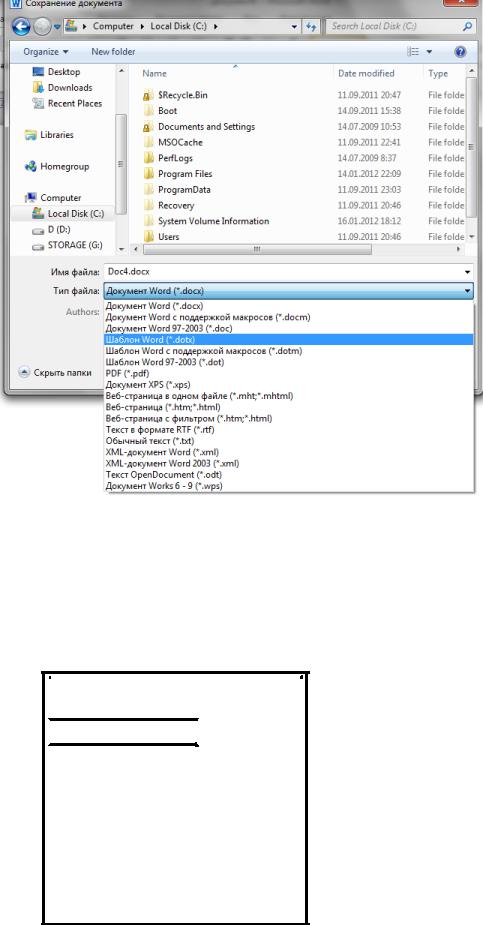The height and width of the screenshot is (925, 483).
Task: Choose Документ XPS (*.xps) file type
Action: click(289, 385)
